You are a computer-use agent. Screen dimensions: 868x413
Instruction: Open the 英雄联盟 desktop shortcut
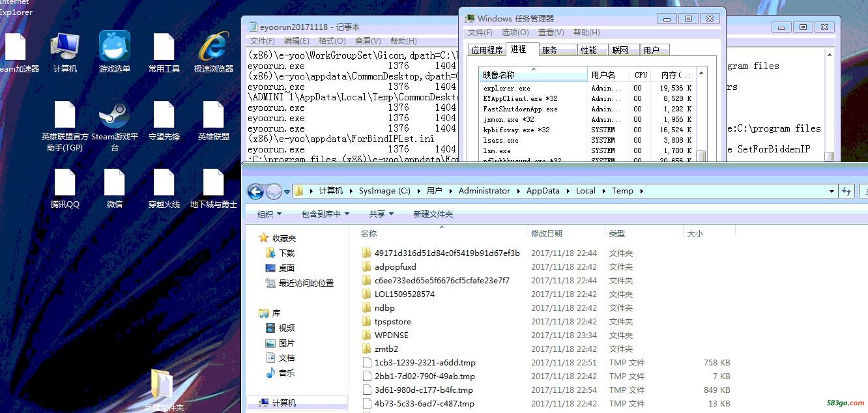coord(214,121)
